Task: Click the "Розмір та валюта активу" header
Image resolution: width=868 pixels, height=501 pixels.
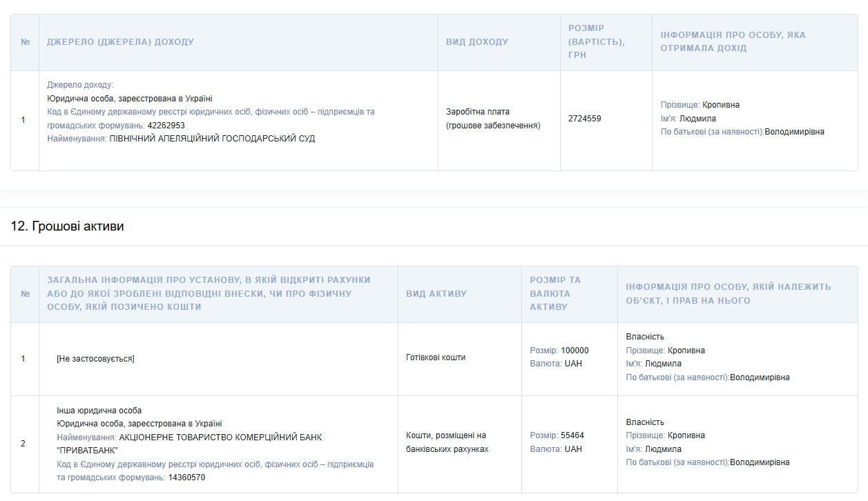Action: 555,293
